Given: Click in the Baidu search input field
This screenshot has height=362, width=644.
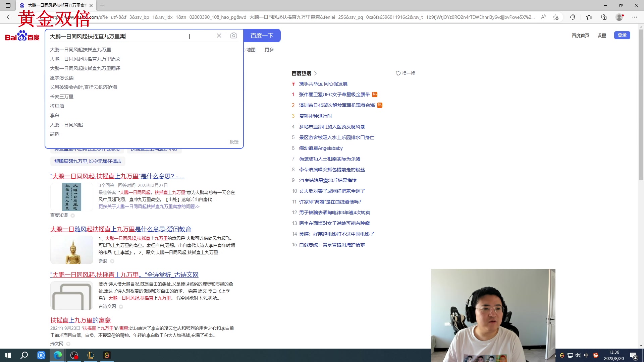Looking at the screenshot, I should click(x=131, y=36).
